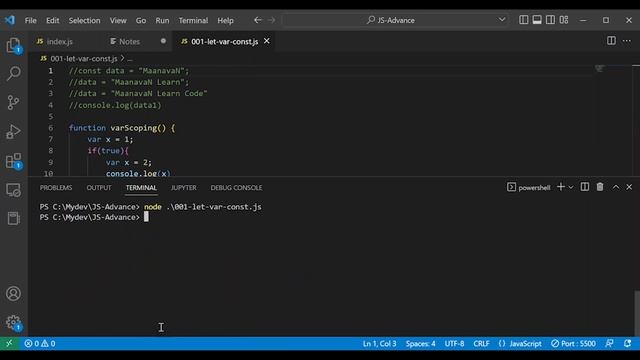640x360 pixels.
Task: Open the Search view in activity bar
Action: click(13, 73)
